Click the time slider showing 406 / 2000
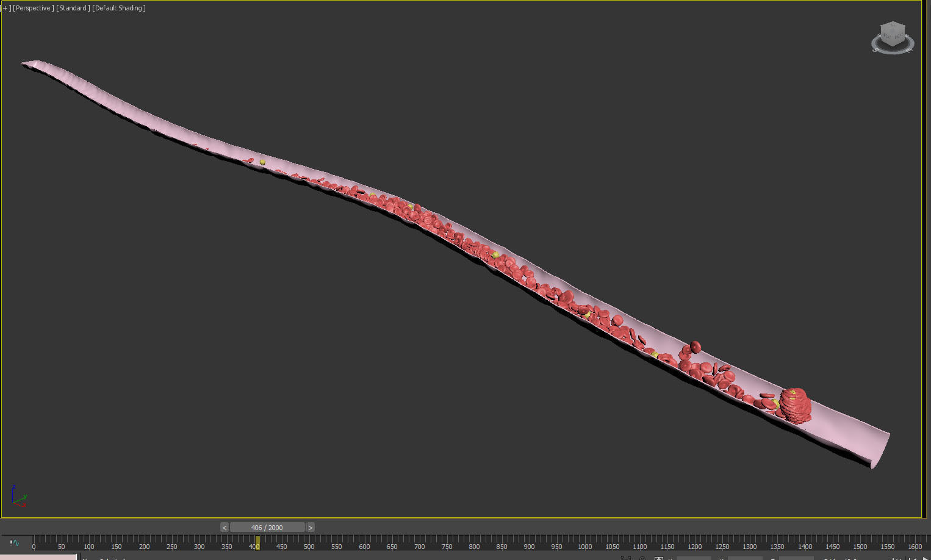This screenshot has height=560, width=931. coord(267,528)
